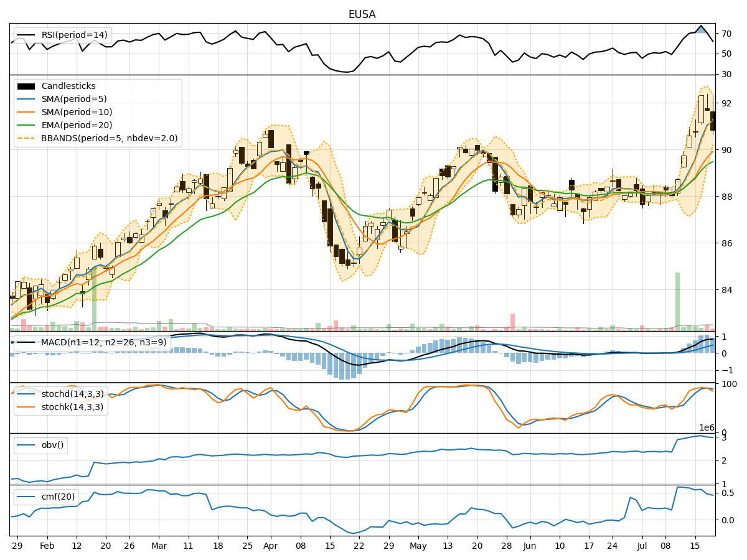The height and width of the screenshot is (560, 747).
Task: Click the RSI 70 axis tick label
Action: point(726,34)
